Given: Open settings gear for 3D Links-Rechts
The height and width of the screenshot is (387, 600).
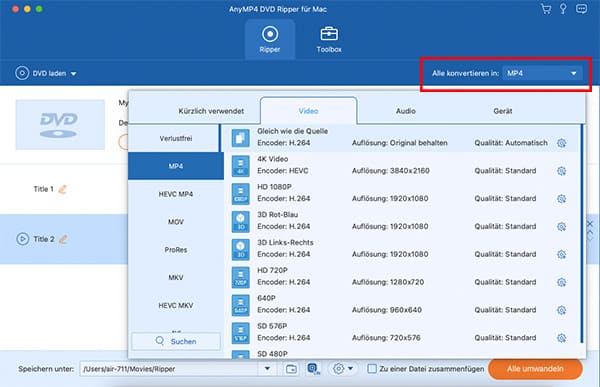Looking at the screenshot, I should coord(561,254).
